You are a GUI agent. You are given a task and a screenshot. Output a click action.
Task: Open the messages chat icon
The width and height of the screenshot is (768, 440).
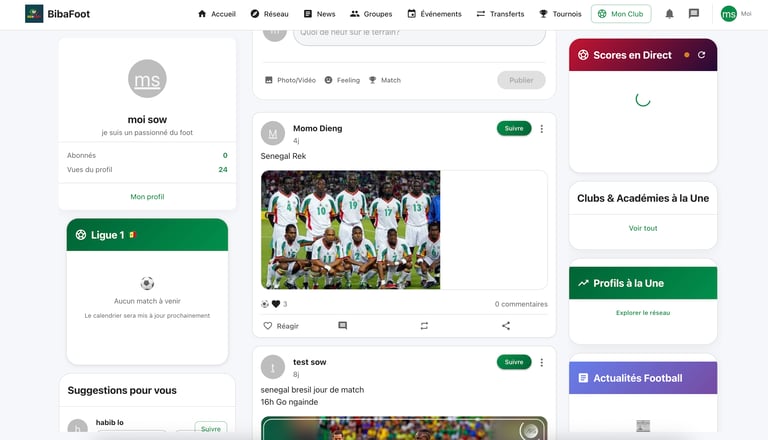(694, 14)
